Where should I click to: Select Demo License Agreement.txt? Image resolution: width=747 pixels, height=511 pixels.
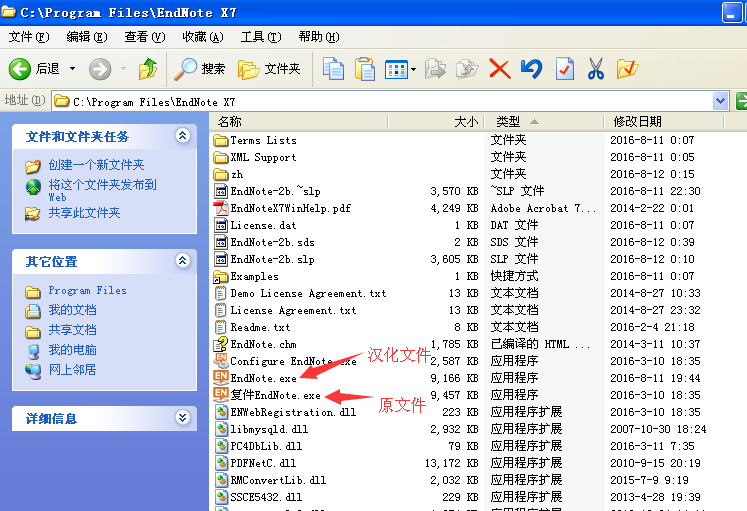(308, 293)
